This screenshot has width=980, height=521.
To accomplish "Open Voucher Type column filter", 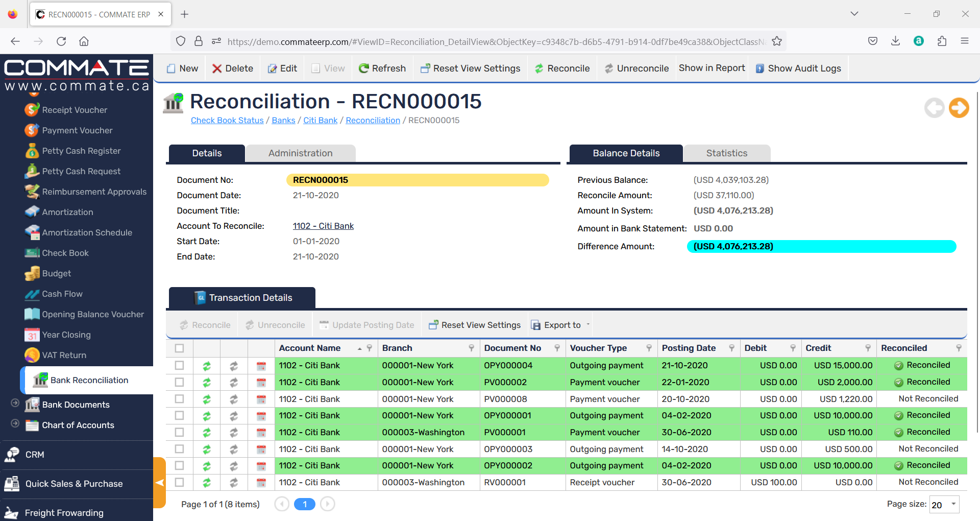I will click(x=649, y=348).
